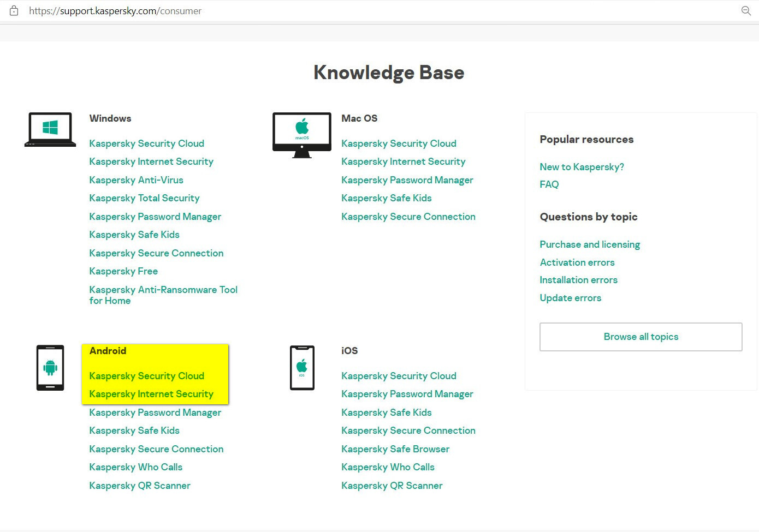Open Kaspersky Anti-Virus for Windows

(x=137, y=180)
